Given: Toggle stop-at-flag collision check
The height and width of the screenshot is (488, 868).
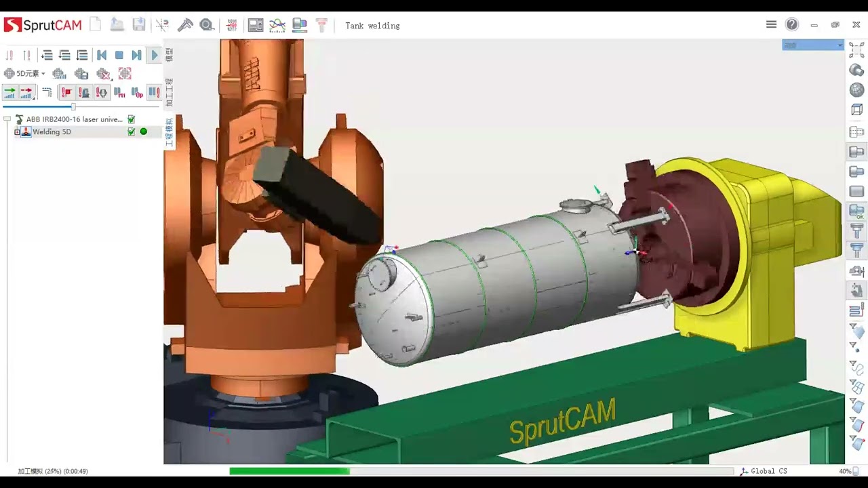Looking at the screenshot, I should pos(66,92).
